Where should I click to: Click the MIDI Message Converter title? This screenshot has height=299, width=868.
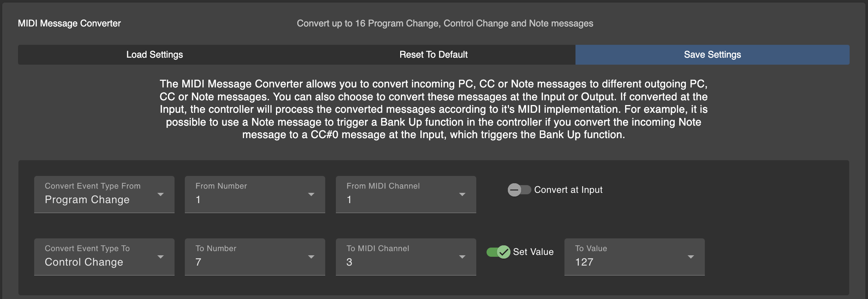(69, 24)
